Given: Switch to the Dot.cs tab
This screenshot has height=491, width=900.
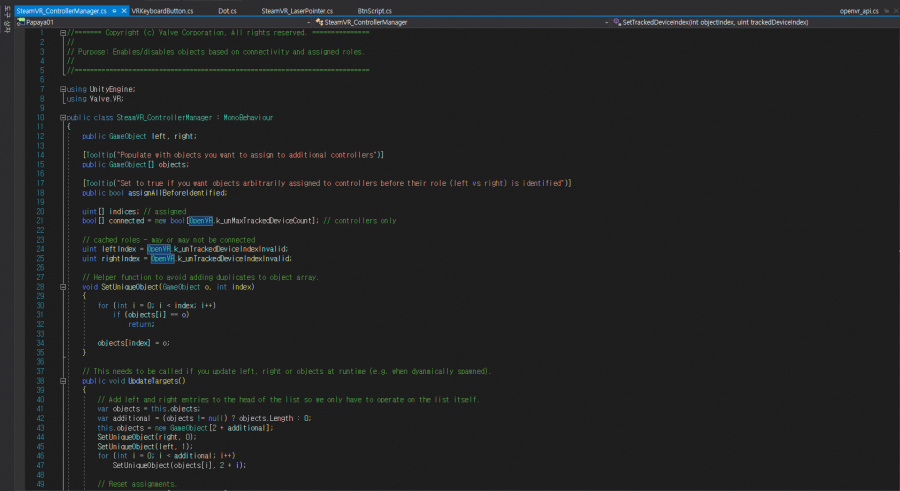Looking at the screenshot, I should pyautogui.click(x=227, y=11).
